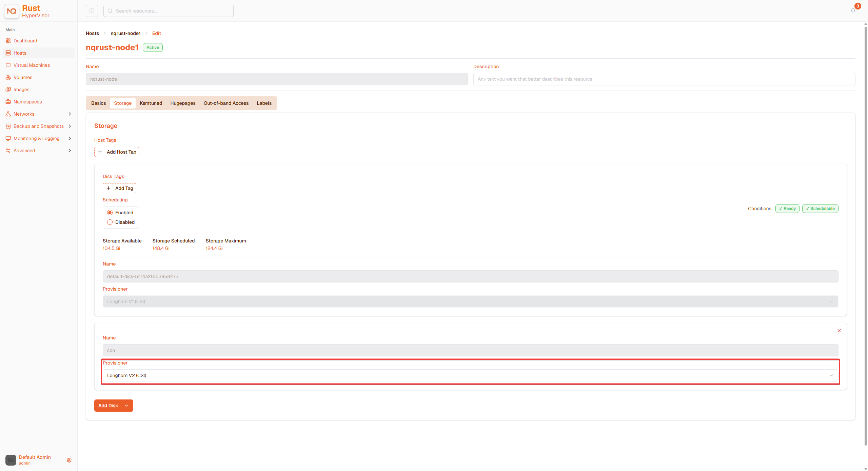Click the Dashboard sidebar icon

click(8, 41)
